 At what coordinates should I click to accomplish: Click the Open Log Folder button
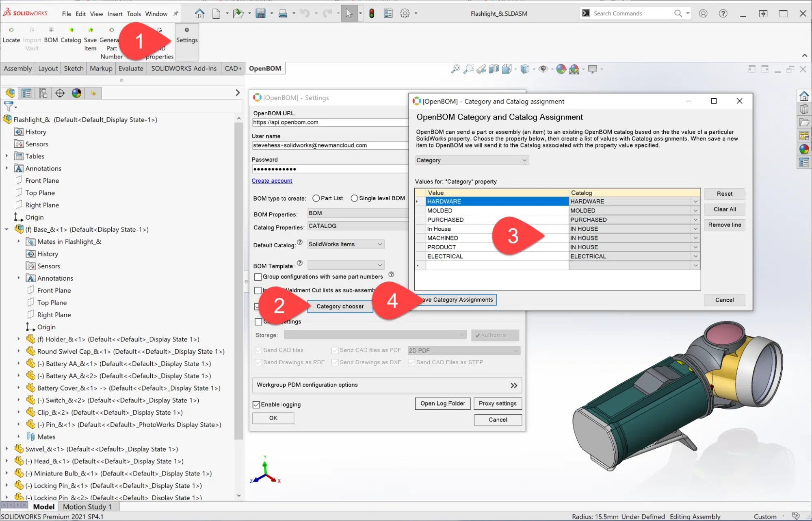[443, 404]
